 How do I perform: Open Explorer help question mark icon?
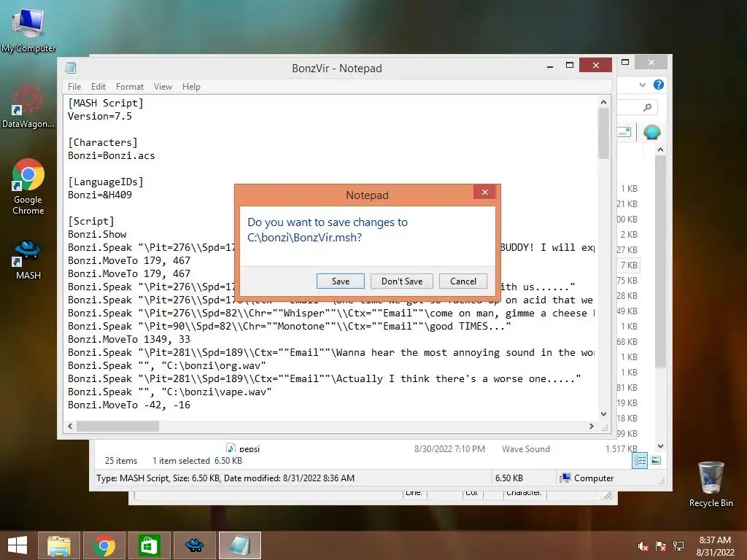(x=659, y=85)
